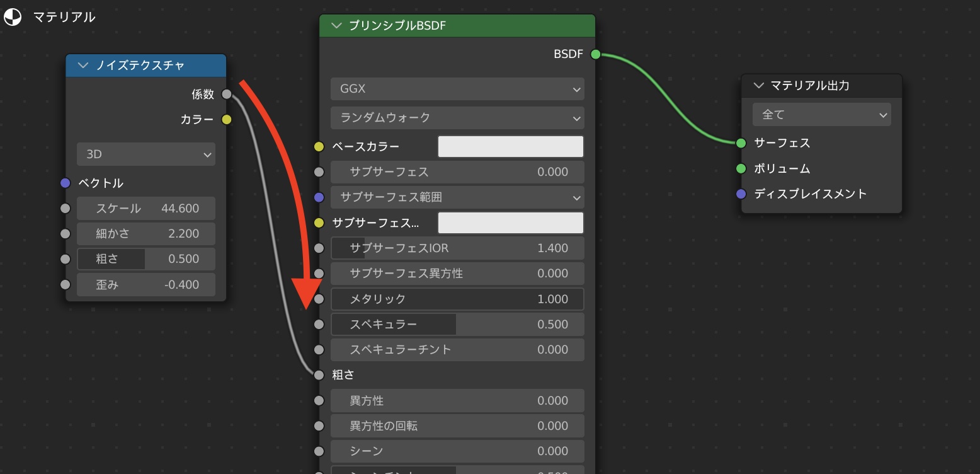Click the スケール value field
This screenshot has width=980, height=474.
(146, 209)
